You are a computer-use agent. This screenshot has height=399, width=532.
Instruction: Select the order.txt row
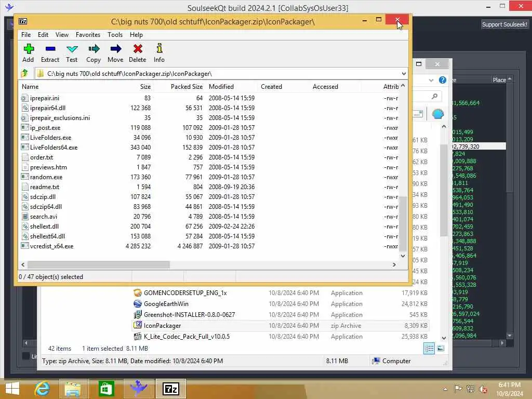click(210, 157)
